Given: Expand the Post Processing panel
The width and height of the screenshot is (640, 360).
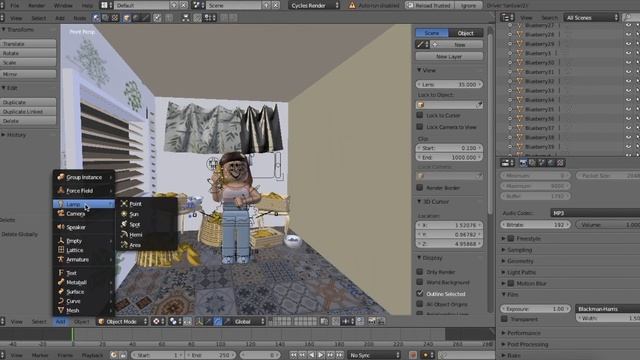Looking at the screenshot, I should [527, 344].
